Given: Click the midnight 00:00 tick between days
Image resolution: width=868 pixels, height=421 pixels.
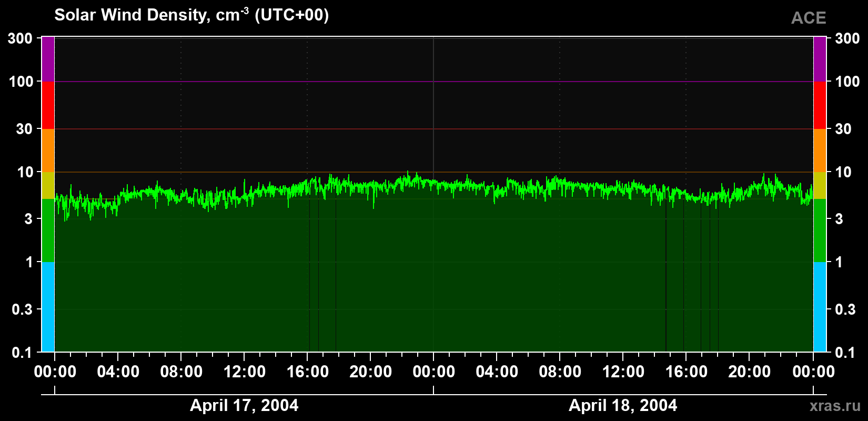Looking at the screenshot, I should point(433,372).
